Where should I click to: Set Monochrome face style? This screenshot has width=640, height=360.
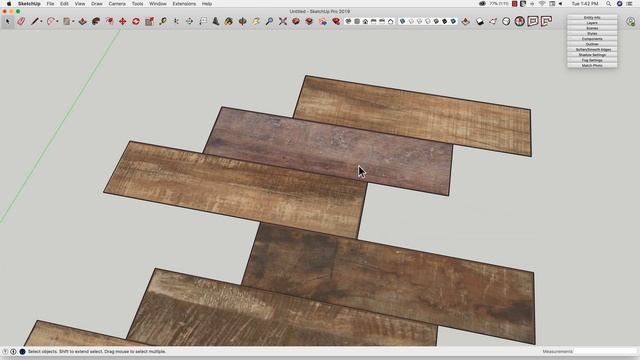pos(453,21)
